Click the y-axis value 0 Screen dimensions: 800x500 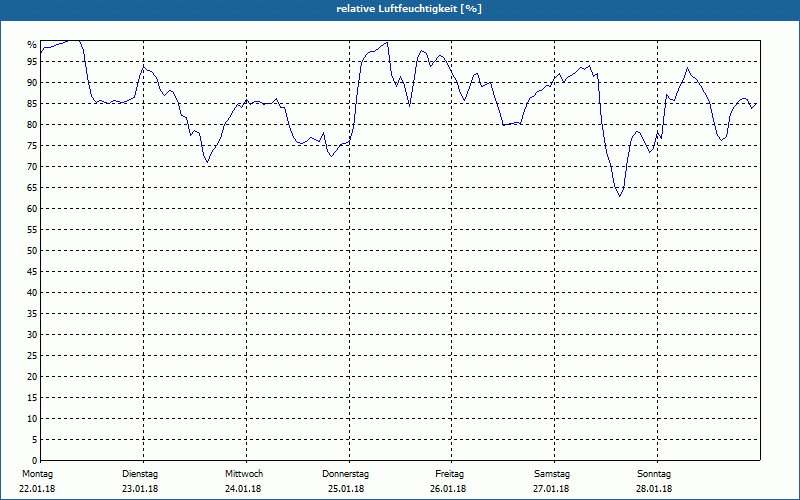[x=34, y=461]
